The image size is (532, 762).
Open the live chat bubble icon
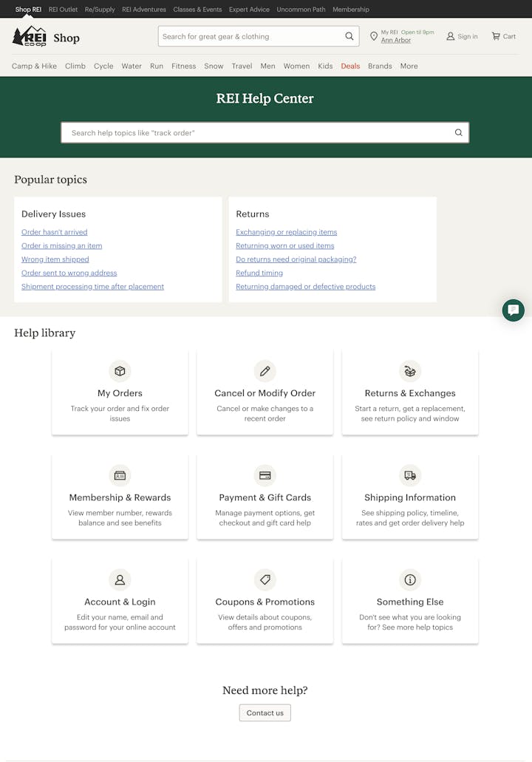click(x=513, y=310)
